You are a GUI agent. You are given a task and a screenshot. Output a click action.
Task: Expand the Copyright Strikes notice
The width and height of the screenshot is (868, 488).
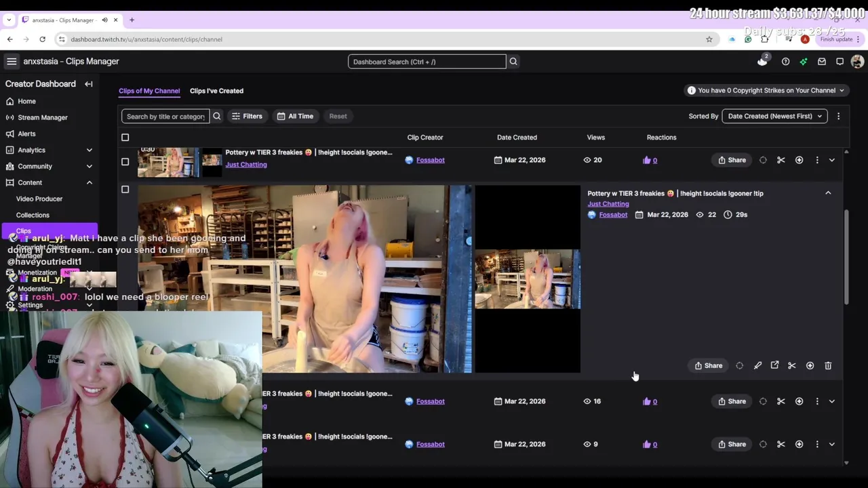tap(766, 90)
